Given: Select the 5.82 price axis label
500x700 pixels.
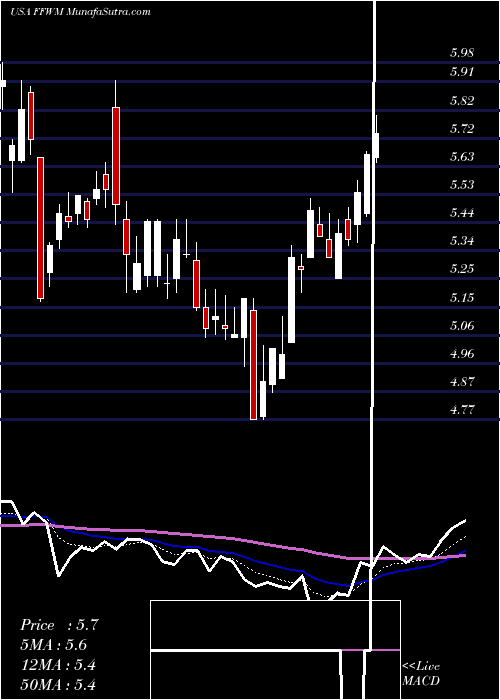Looking at the screenshot, I should click(462, 100).
